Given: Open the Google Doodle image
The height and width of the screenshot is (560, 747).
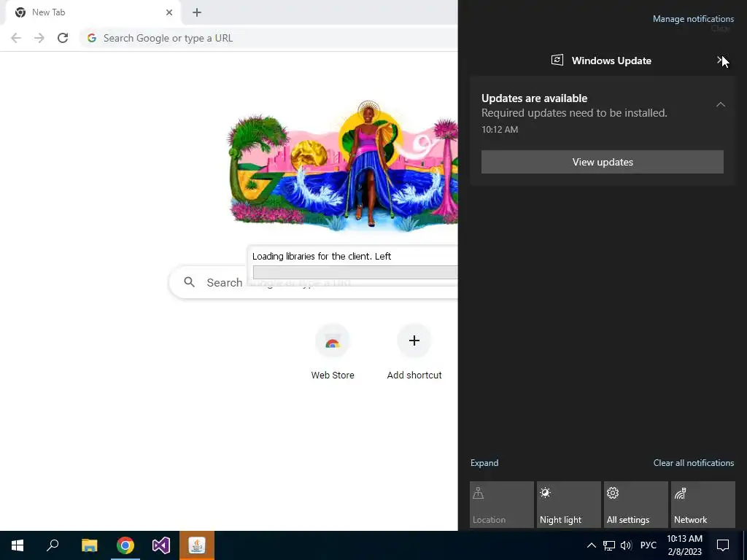Looking at the screenshot, I should coord(342,166).
